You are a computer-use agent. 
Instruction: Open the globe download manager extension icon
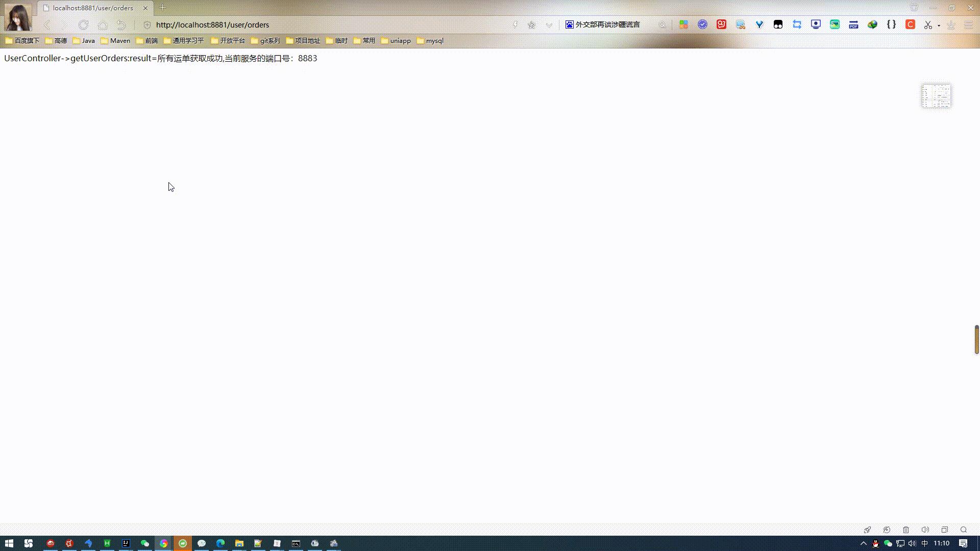tap(872, 24)
